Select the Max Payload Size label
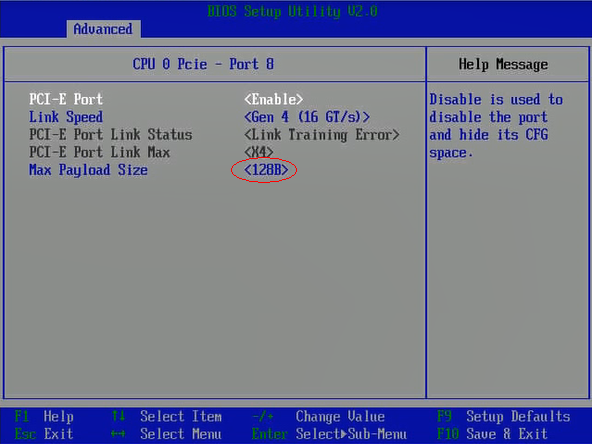 88,170
